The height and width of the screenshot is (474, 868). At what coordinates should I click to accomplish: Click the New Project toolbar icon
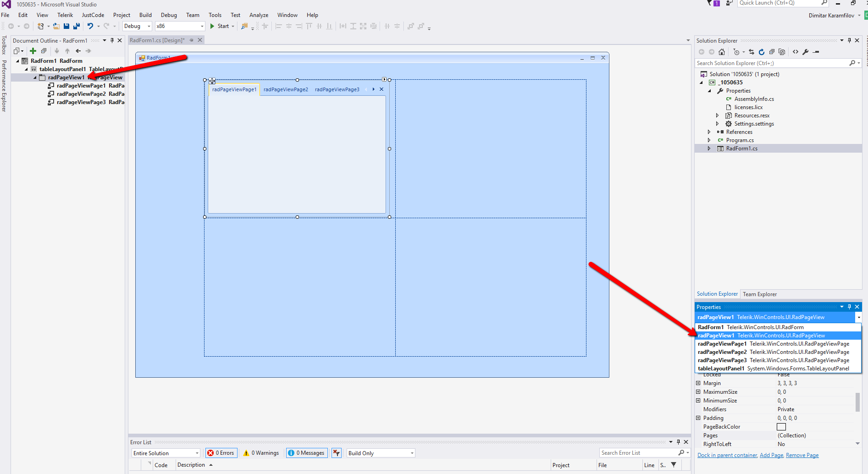pos(41,26)
